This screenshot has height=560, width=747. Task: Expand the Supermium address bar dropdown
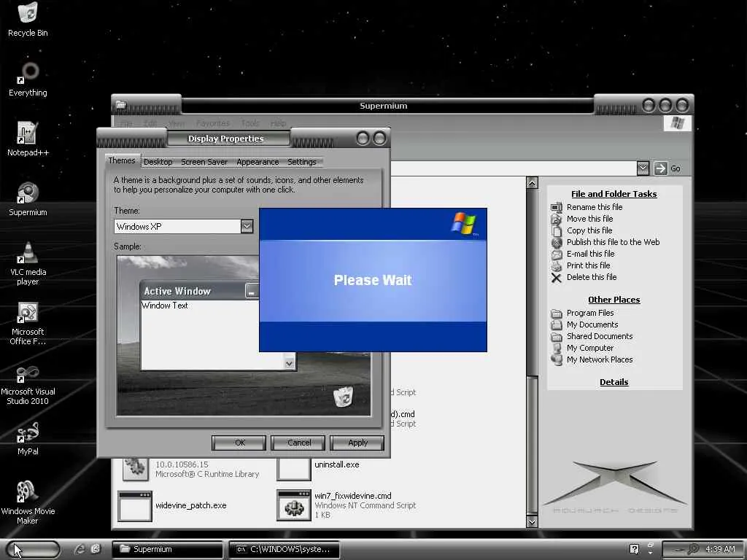click(x=643, y=168)
